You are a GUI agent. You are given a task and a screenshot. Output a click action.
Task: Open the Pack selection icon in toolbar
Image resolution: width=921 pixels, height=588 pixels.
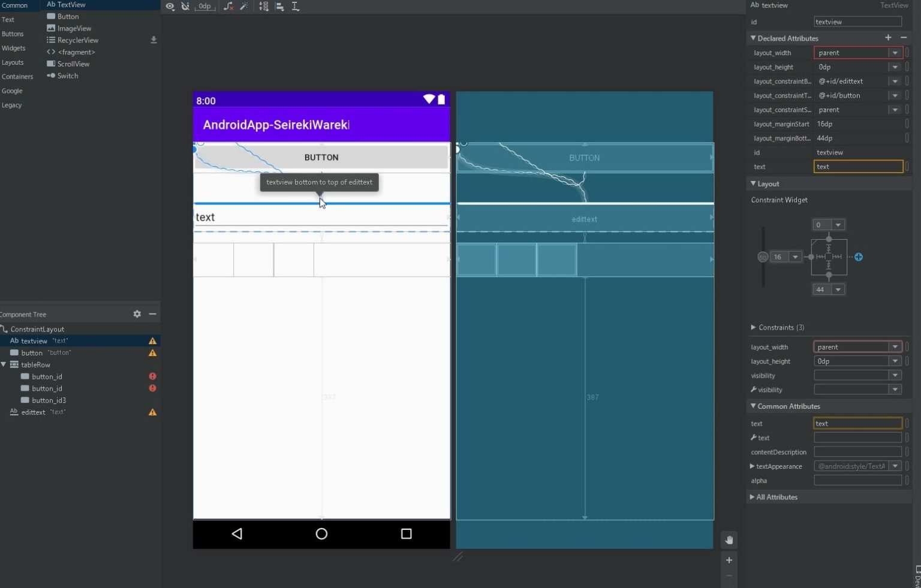tap(264, 7)
